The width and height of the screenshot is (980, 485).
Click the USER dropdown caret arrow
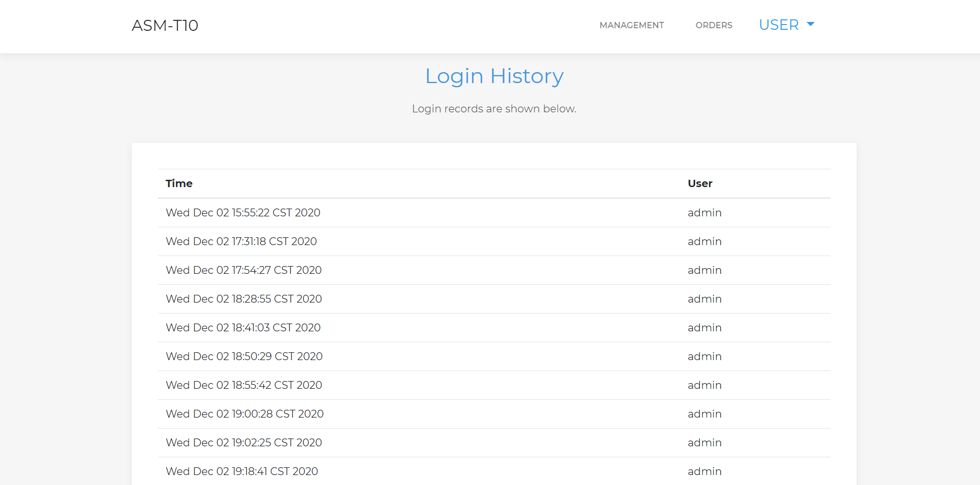pyautogui.click(x=811, y=24)
